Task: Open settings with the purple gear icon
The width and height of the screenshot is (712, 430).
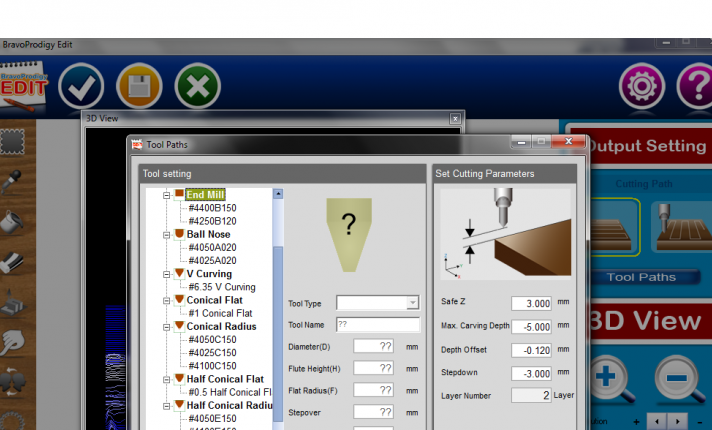Action: 642,88
